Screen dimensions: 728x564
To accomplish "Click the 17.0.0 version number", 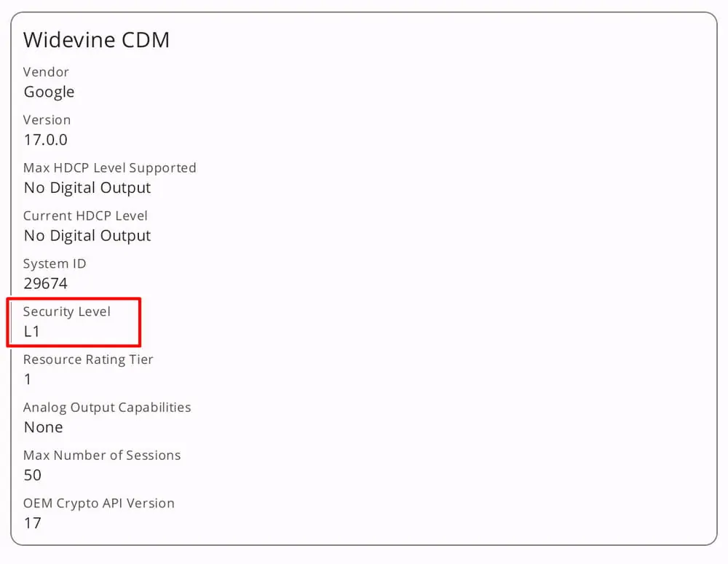I will (45, 140).
